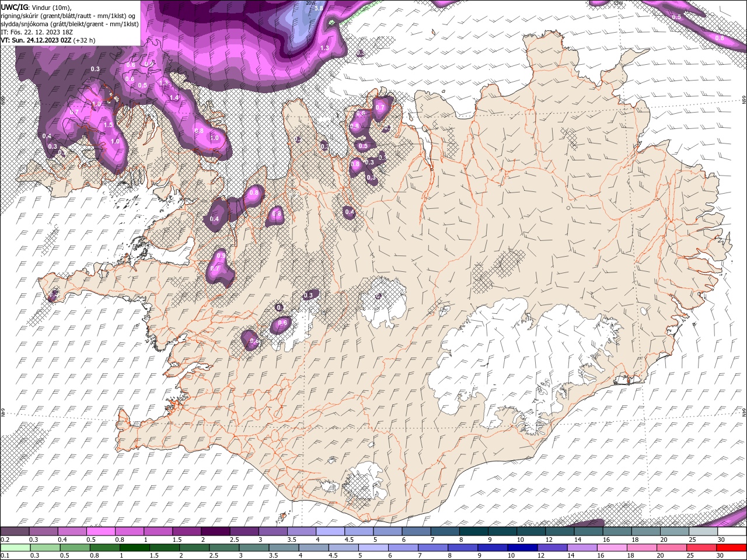Click upper snow scale swatch between 0.2 and 0.3
The image size is (747, 560).
pyautogui.click(x=15, y=531)
